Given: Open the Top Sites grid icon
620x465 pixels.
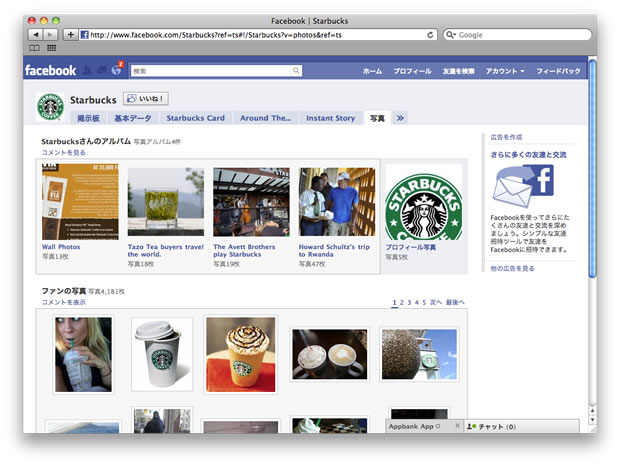Looking at the screenshot, I should [51, 48].
